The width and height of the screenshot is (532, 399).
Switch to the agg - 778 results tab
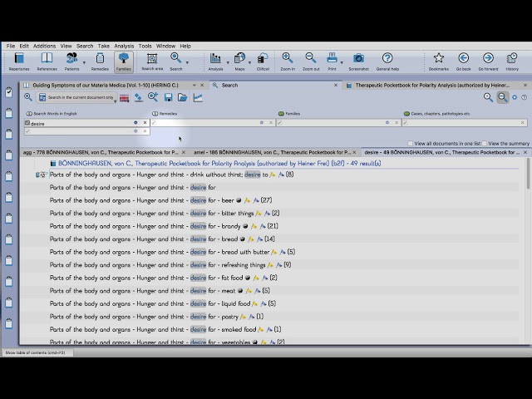coord(101,152)
